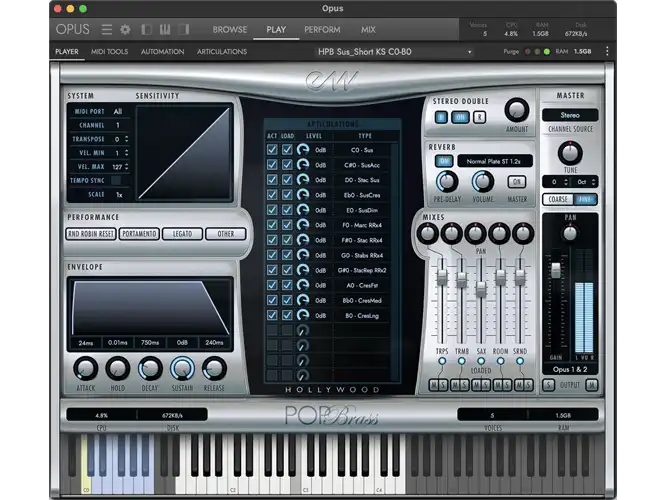
Task: Uncheck Active checkbox for D0 - Stac Sus
Action: coord(272,180)
